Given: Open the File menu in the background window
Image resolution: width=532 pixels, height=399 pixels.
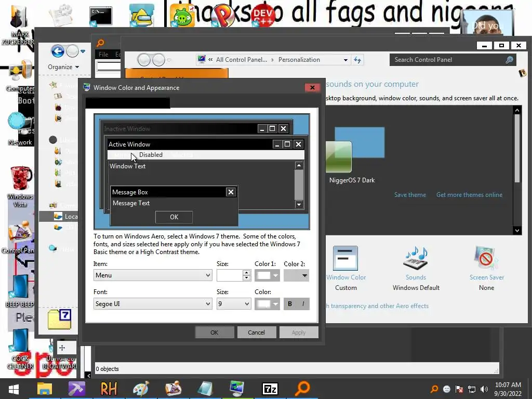Looking at the screenshot, I should click(103, 54).
